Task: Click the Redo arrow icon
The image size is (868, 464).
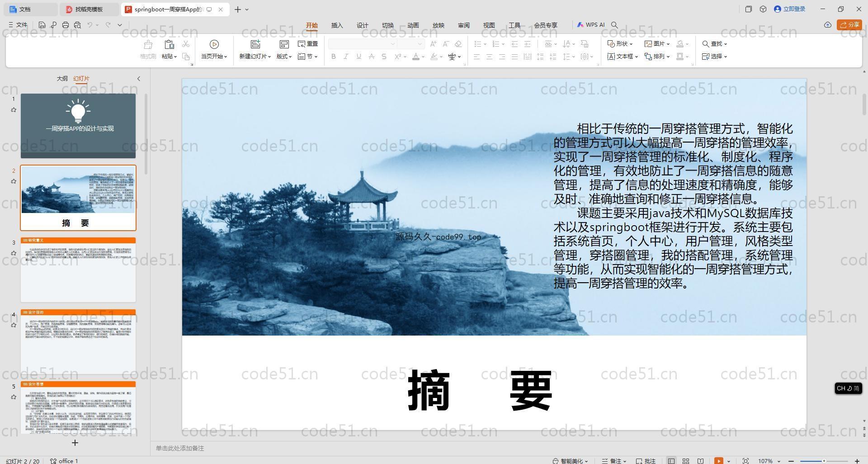Action: (x=108, y=25)
